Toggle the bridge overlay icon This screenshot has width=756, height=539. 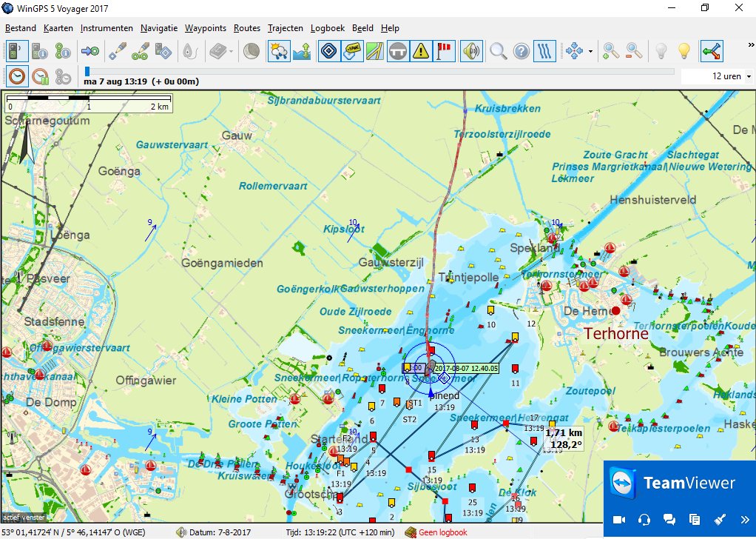click(398, 51)
